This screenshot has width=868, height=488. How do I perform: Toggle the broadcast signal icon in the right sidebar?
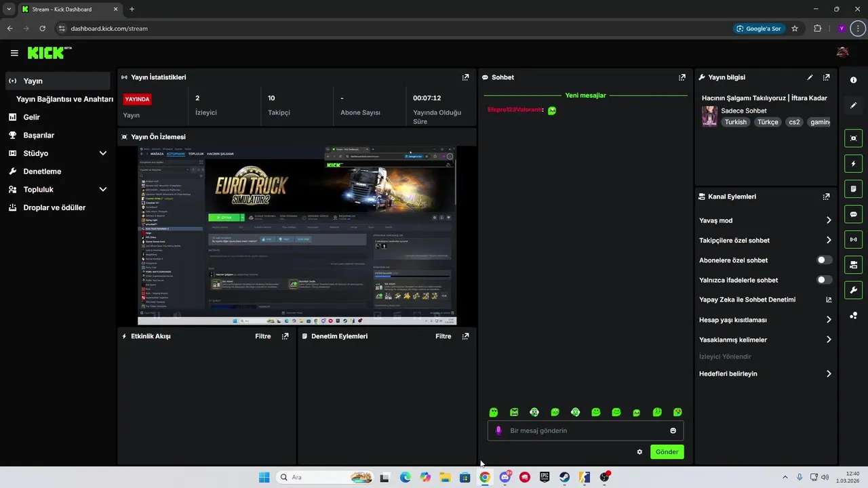pyautogui.click(x=853, y=239)
